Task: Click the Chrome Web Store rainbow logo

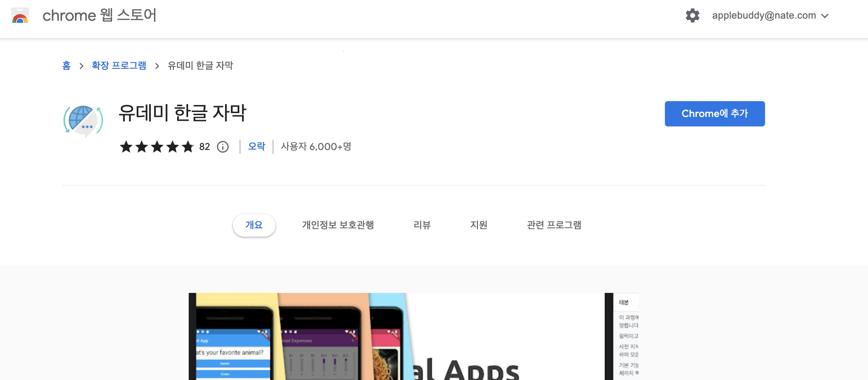Action: tap(20, 16)
